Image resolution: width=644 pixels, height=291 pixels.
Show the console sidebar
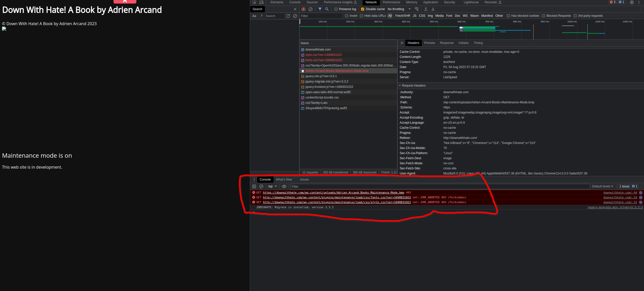pos(254,186)
